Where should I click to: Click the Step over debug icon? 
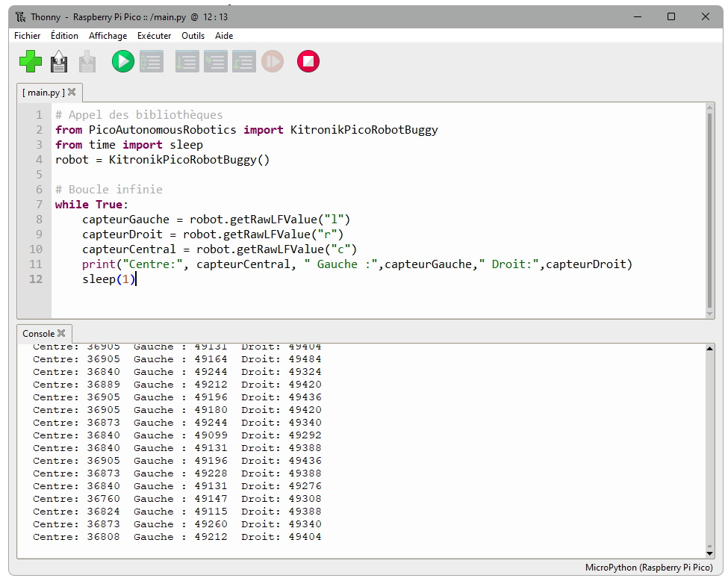coord(187,61)
